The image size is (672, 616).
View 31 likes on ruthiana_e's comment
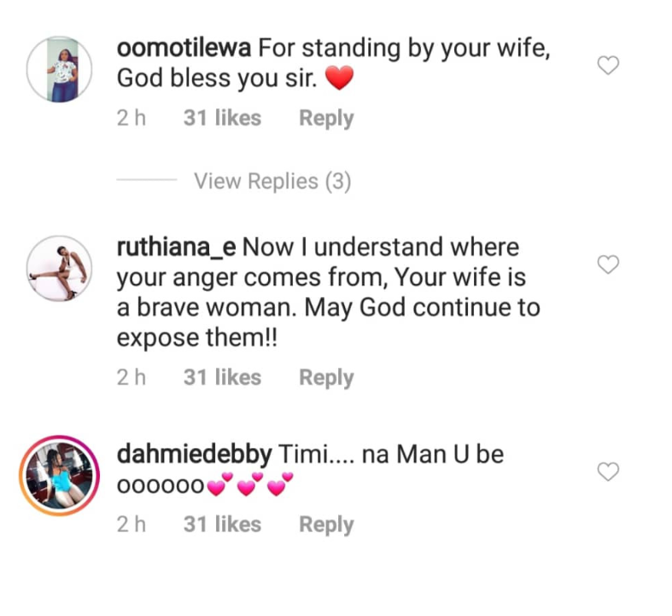[x=222, y=378]
